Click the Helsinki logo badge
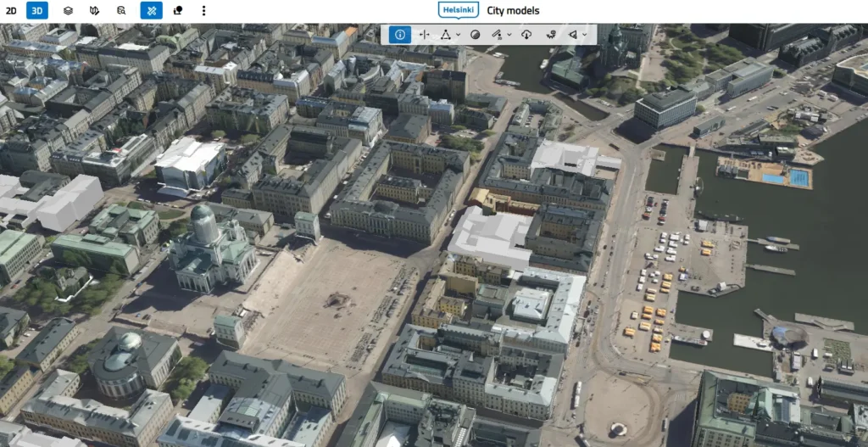Screen dimensions: 868x447 click(x=459, y=10)
